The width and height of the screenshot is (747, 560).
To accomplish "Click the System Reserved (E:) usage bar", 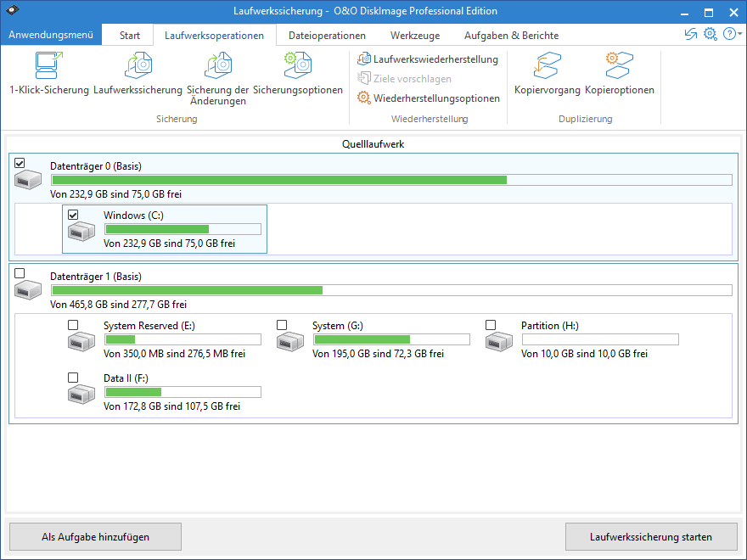I will tap(183, 339).
